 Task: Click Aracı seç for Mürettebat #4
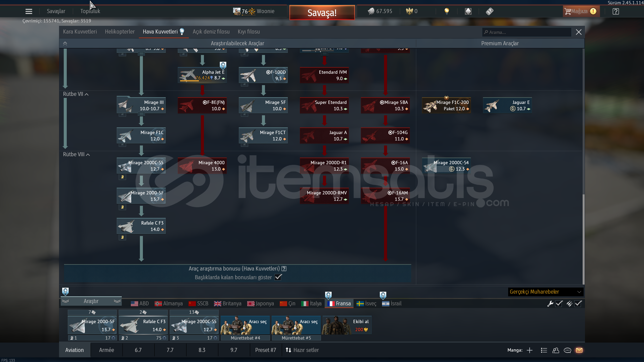[x=245, y=325]
